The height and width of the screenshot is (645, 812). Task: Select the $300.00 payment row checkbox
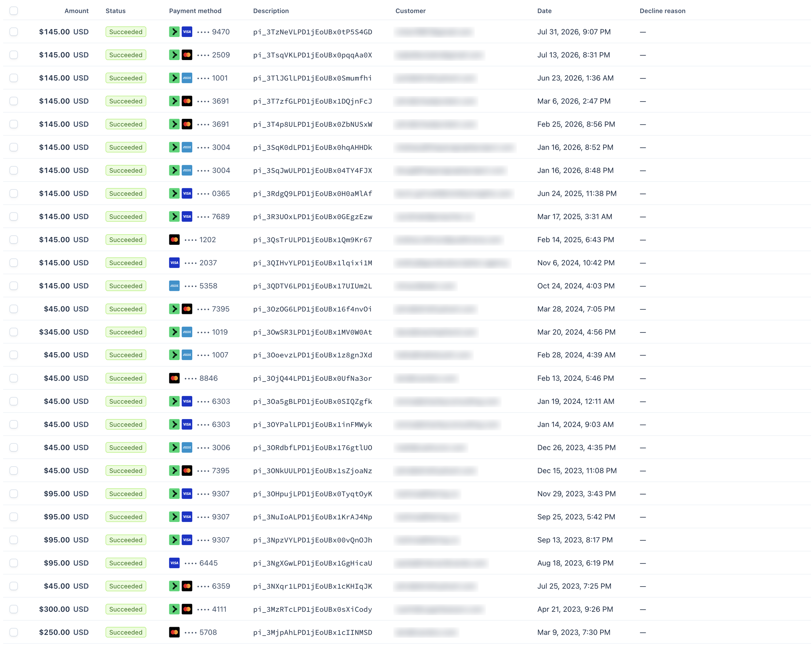click(14, 609)
